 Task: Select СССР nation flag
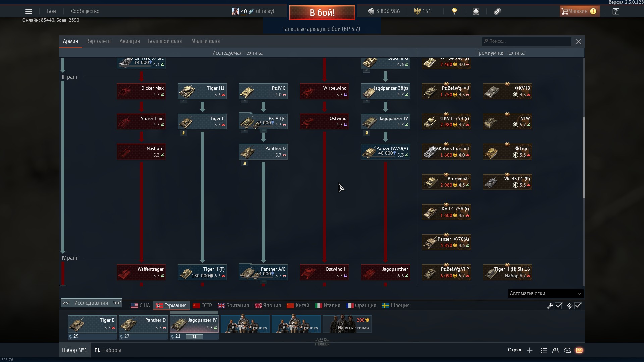click(x=202, y=306)
